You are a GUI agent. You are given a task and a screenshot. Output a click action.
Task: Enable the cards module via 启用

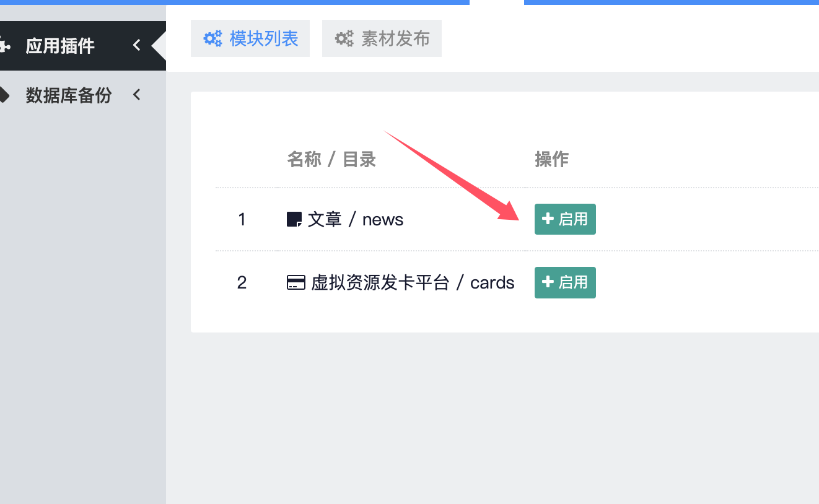click(565, 282)
